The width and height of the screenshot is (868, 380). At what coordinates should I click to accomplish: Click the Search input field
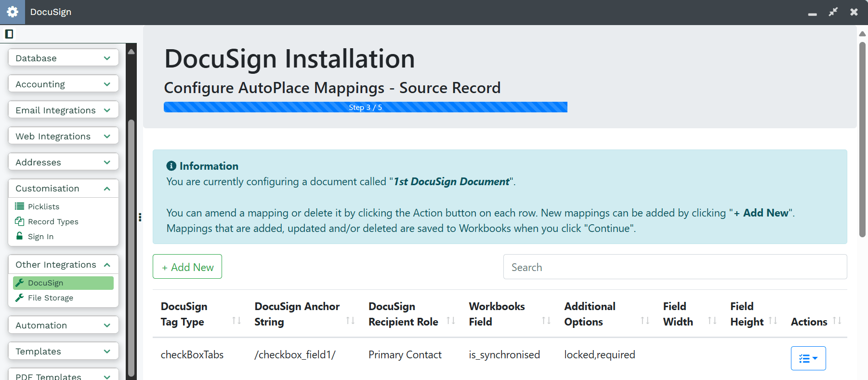(x=675, y=267)
